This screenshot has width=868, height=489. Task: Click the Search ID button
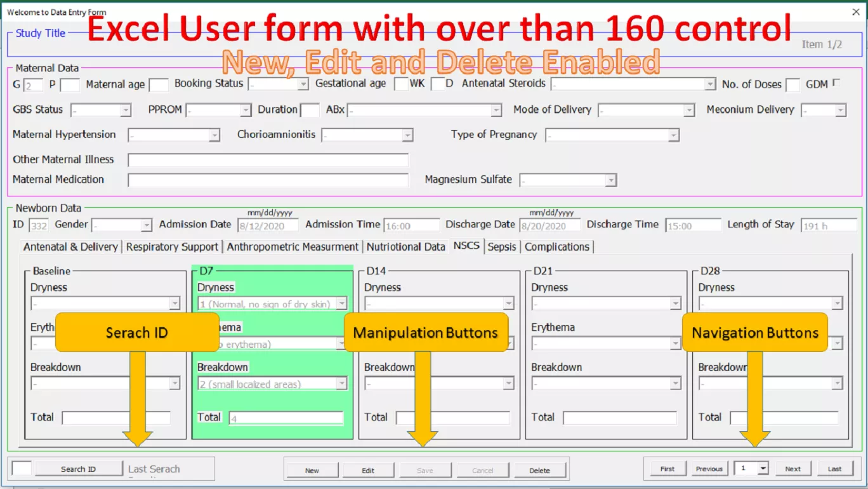click(x=79, y=469)
